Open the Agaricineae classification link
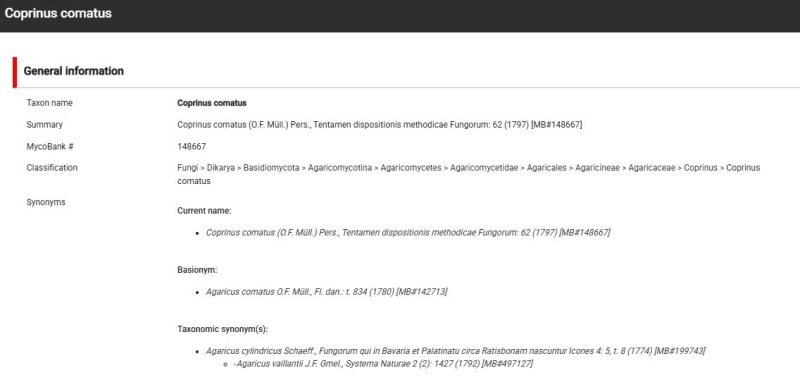Viewport: 800px width, 380px height. [x=597, y=168]
